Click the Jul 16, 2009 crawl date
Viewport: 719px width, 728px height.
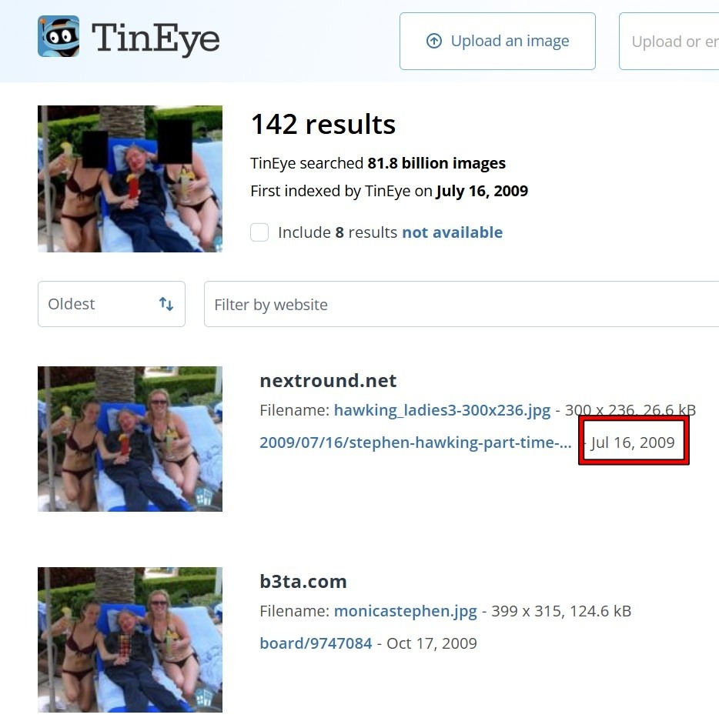[x=633, y=442]
